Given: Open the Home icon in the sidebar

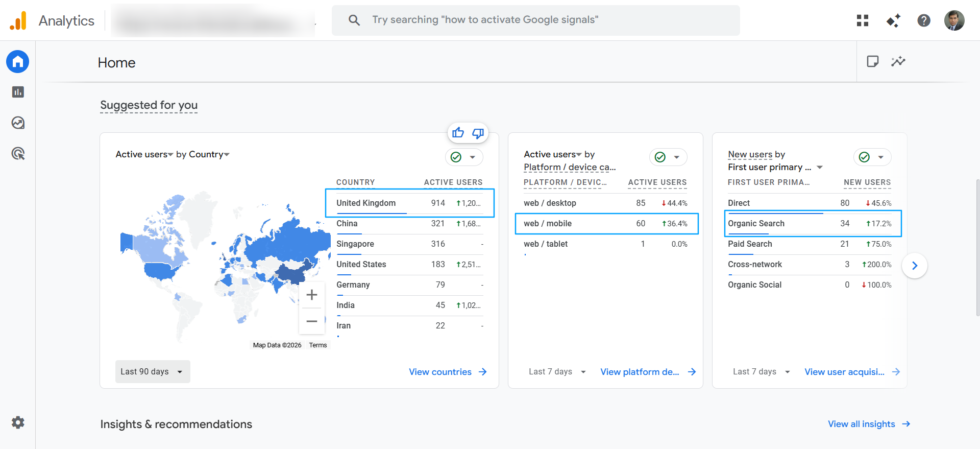Looking at the screenshot, I should 18,62.
